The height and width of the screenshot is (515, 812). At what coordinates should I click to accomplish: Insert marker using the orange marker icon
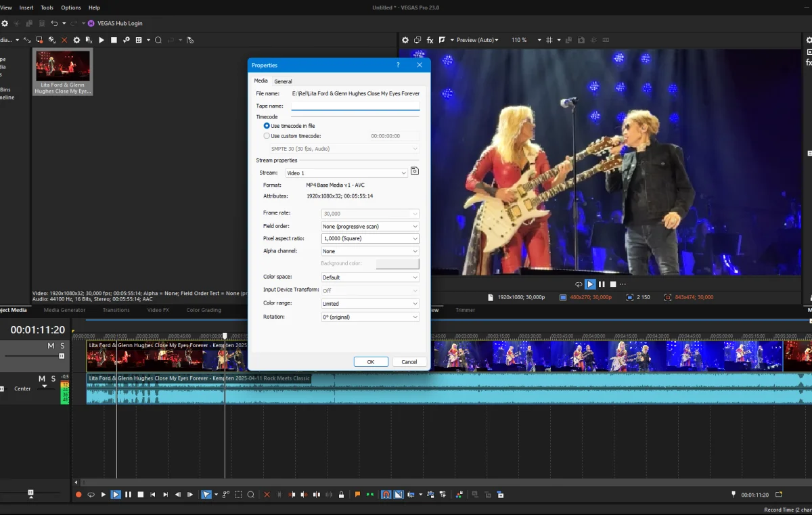pyautogui.click(x=358, y=495)
